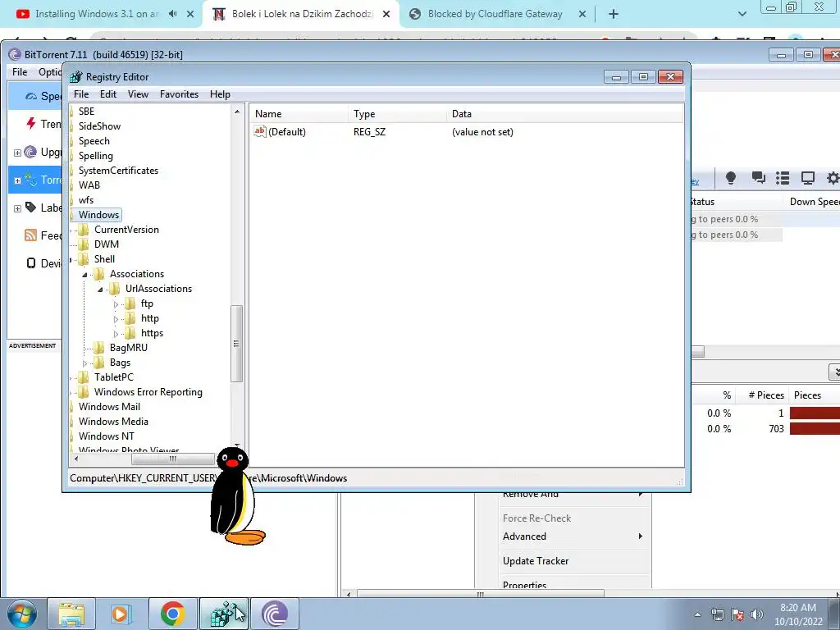
Task: Select the DWM key folder icon
Action: pyautogui.click(x=83, y=244)
